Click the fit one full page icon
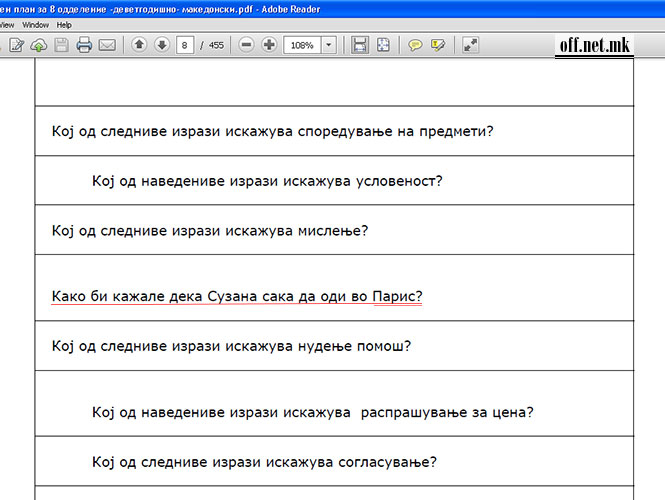The height and width of the screenshot is (500, 665). point(383,45)
